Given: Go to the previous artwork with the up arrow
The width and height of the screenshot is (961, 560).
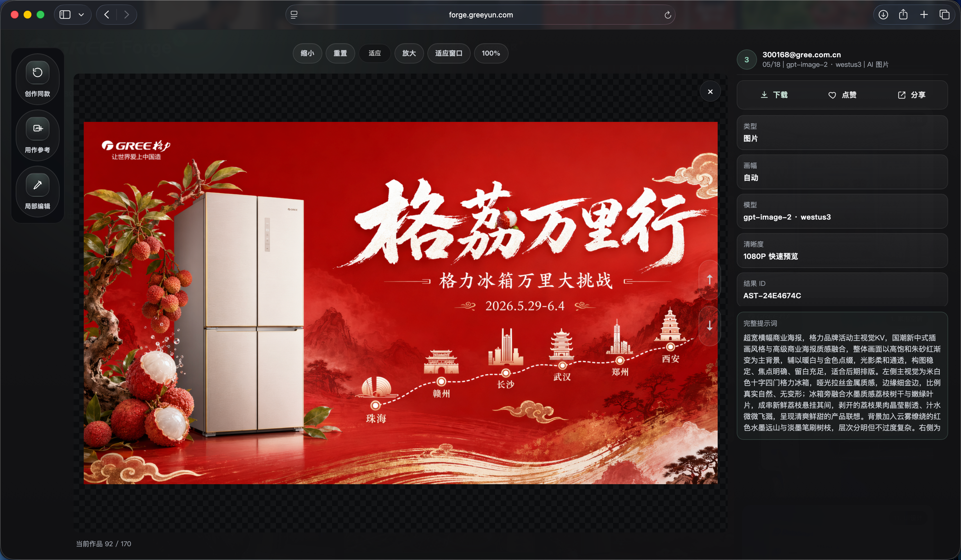Looking at the screenshot, I should [x=709, y=279].
